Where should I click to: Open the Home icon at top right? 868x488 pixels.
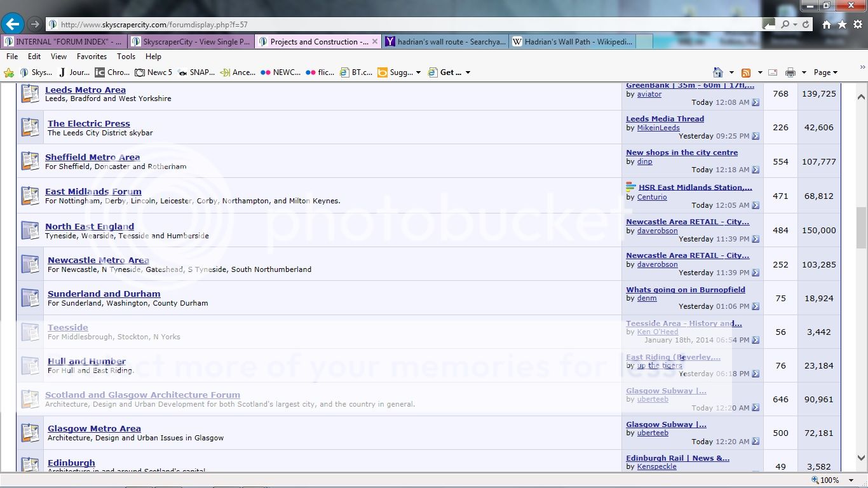[x=826, y=25]
